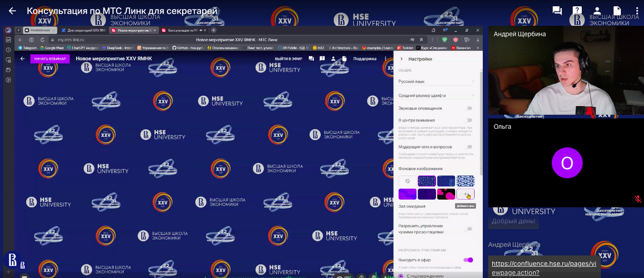Viewport: 644px width, 278px height.
Task: Open Русский язык language dropdown
Action: [436, 82]
